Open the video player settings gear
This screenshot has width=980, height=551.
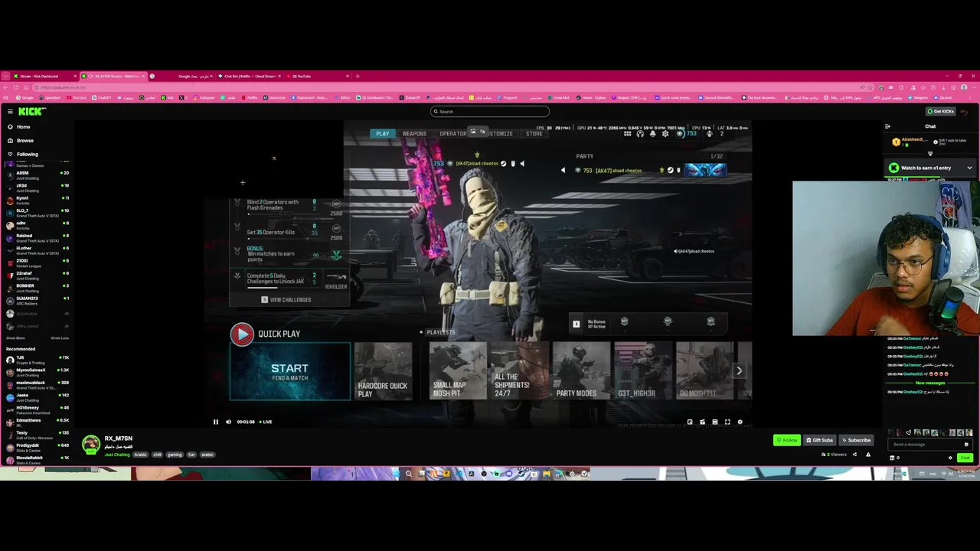click(740, 422)
